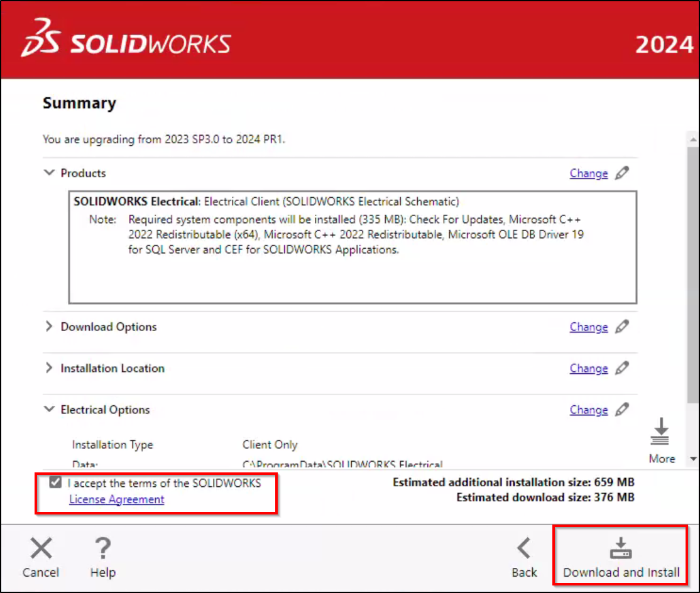The width and height of the screenshot is (700, 593).
Task: Click Change link for Installation Location
Action: (588, 369)
